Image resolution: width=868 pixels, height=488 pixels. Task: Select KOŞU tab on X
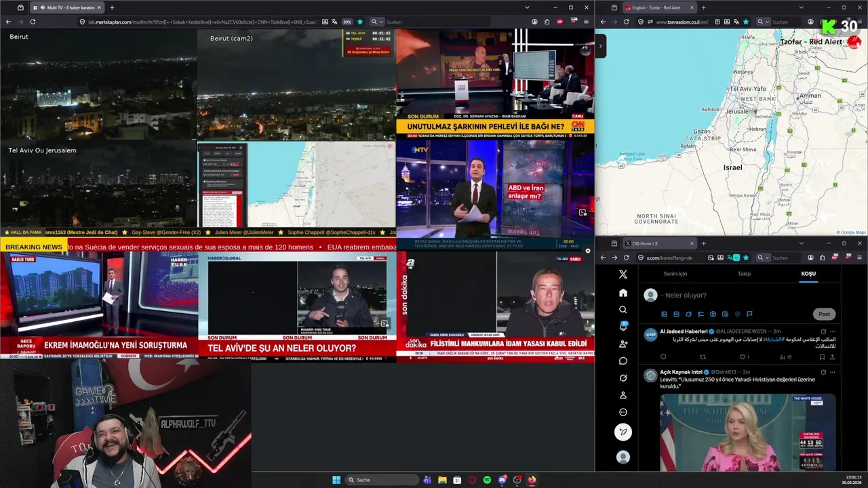click(808, 274)
